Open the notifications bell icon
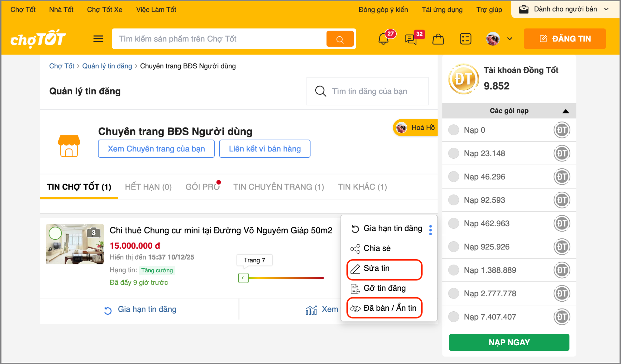The height and width of the screenshot is (364, 621). tap(384, 39)
